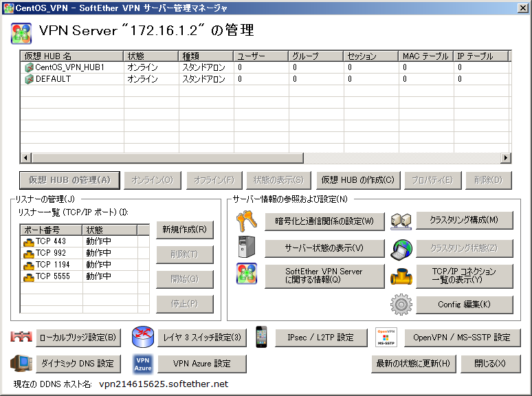
Task: Click hub list scrollbar right arrow
Action: (x=506, y=158)
